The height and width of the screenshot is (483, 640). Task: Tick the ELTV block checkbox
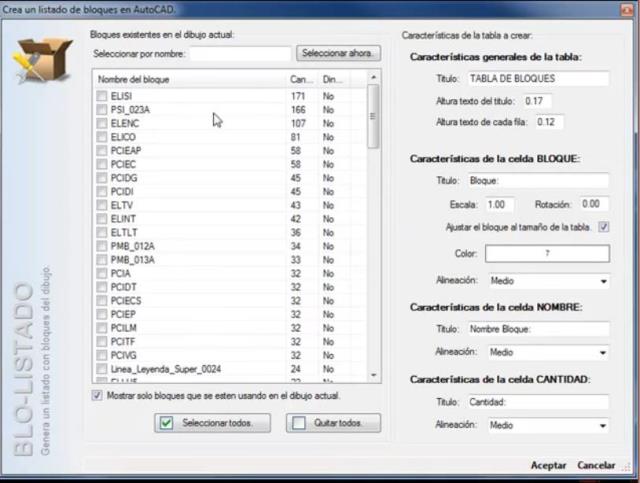(102, 205)
